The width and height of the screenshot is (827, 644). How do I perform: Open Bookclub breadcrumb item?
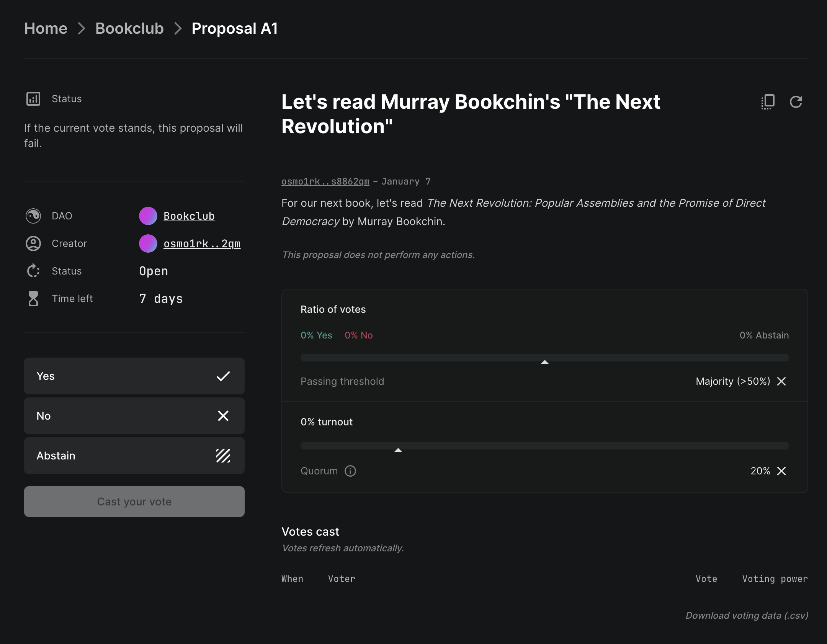(129, 28)
